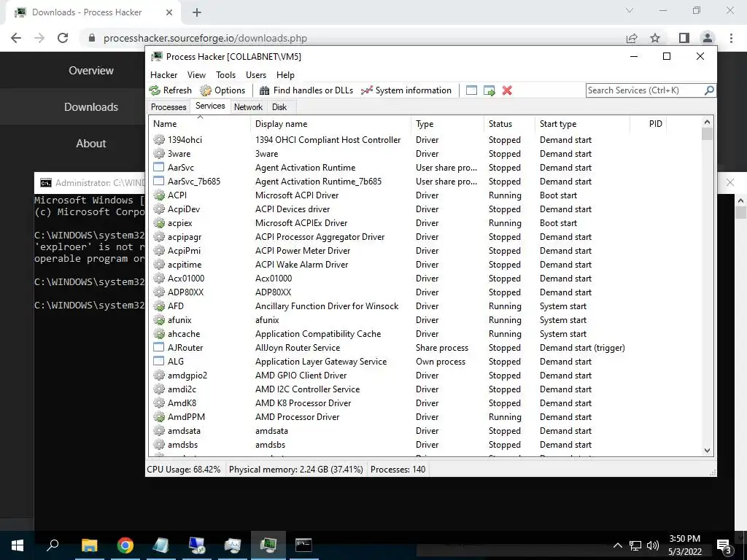
Task: Open the Help menu
Action: tap(285, 75)
